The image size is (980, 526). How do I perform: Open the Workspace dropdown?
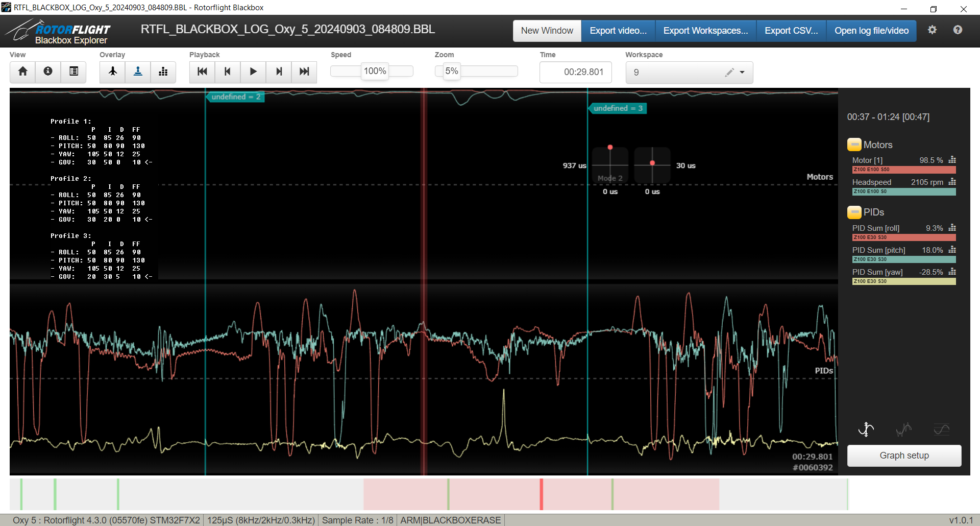742,73
